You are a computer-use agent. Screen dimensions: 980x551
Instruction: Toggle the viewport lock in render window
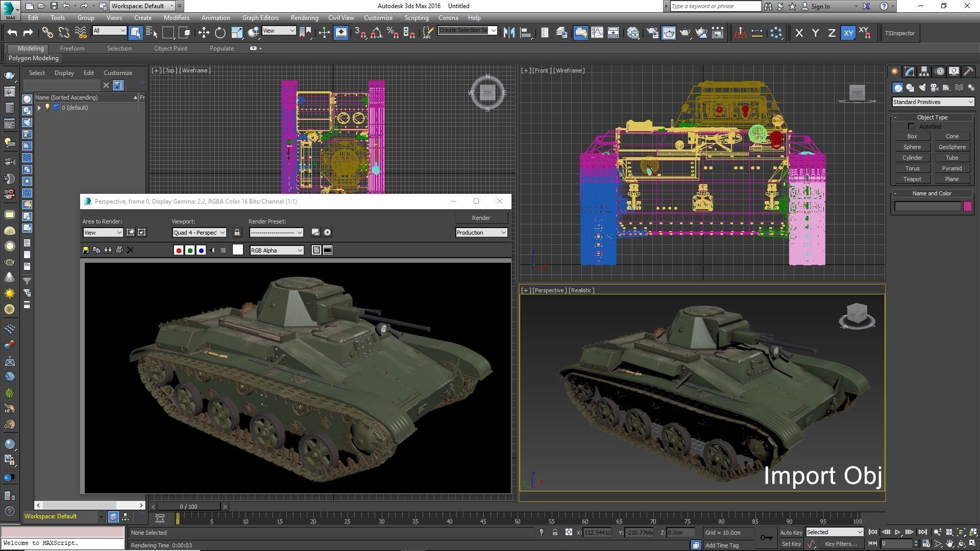tap(237, 233)
